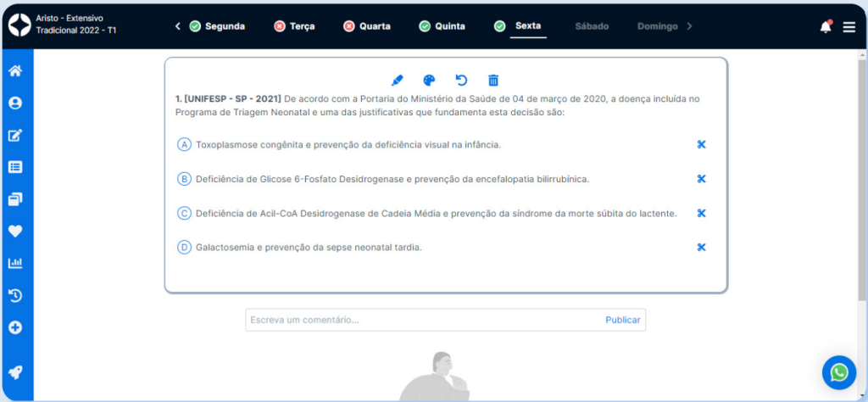Click the trash delete icon
Screen dimensions: 868x402
[x=493, y=81]
